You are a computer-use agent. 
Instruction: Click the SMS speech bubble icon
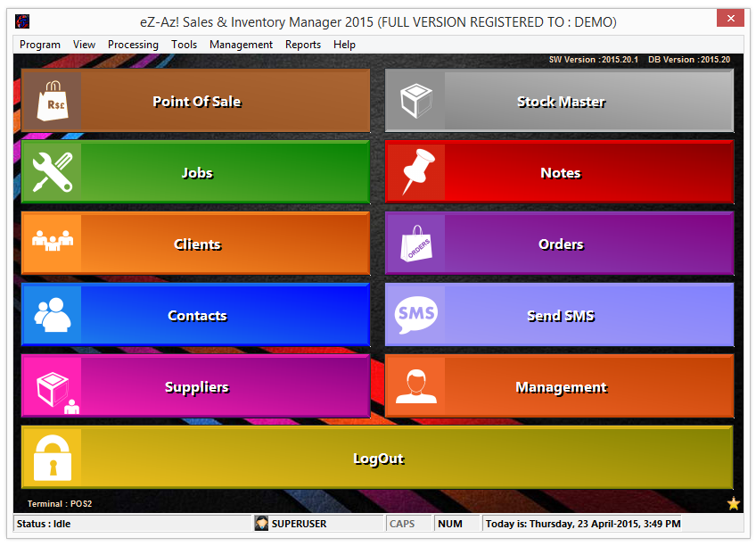tap(415, 314)
